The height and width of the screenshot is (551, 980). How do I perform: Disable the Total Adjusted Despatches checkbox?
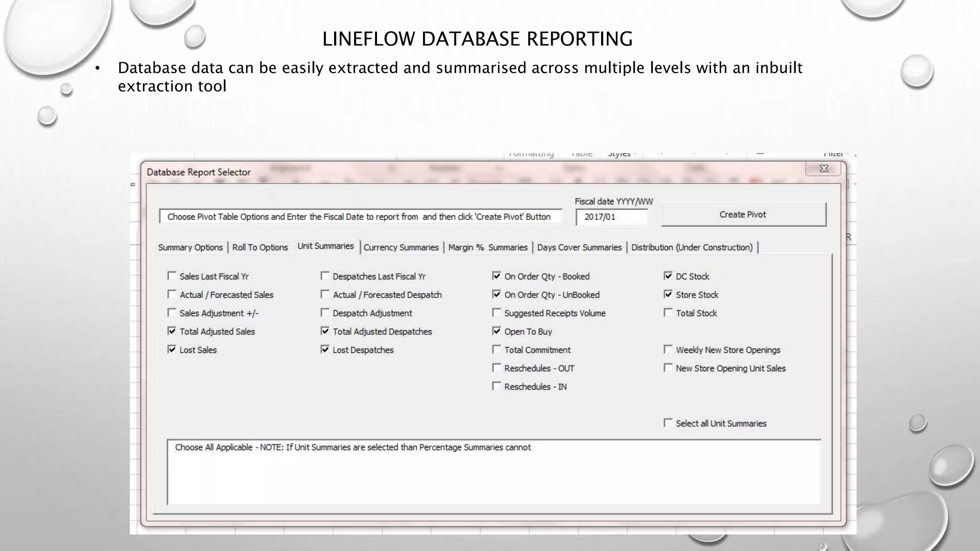coord(325,331)
